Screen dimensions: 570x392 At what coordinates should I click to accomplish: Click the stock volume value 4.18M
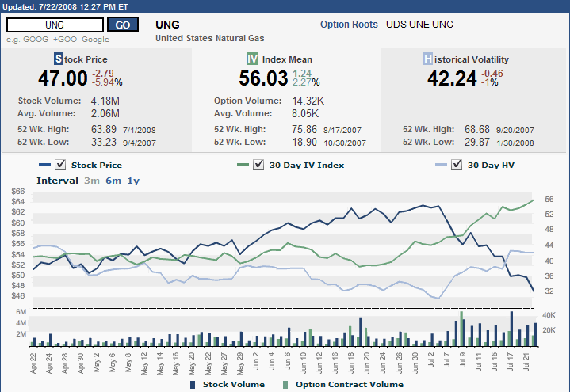tap(105, 101)
